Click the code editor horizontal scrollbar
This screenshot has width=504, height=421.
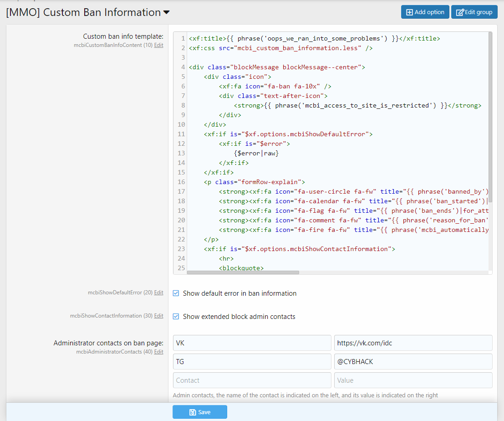coord(243,272)
